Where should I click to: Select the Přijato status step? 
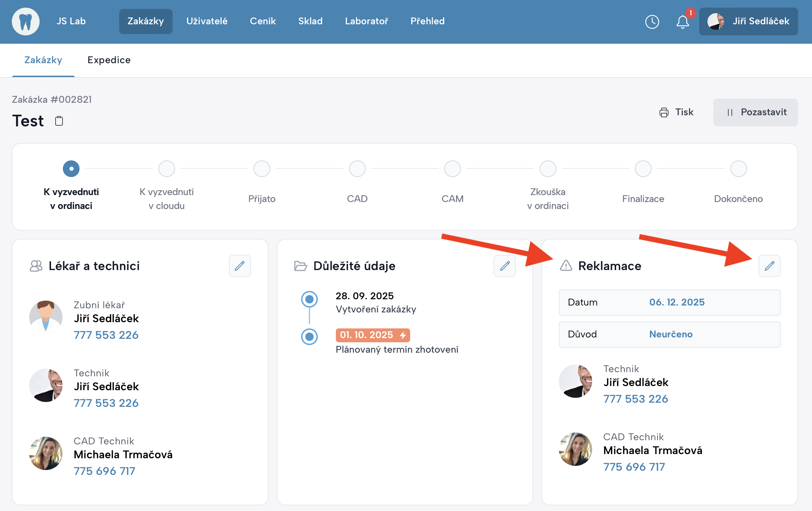(262, 169)
